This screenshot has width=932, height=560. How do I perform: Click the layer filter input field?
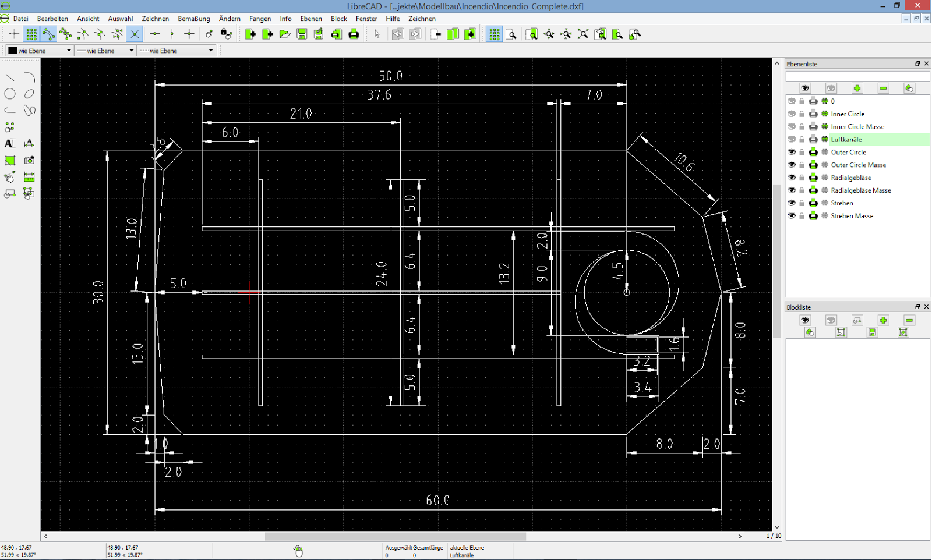pyautogui.click(x=857, y=76)
